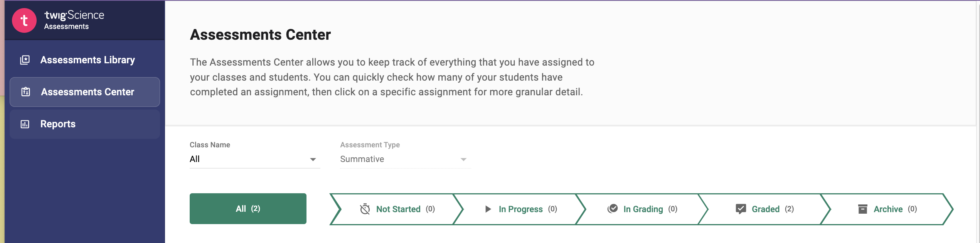Filter assessments by In Progress
The width and height of the screenshot is (980, 243).
point(520,209)
